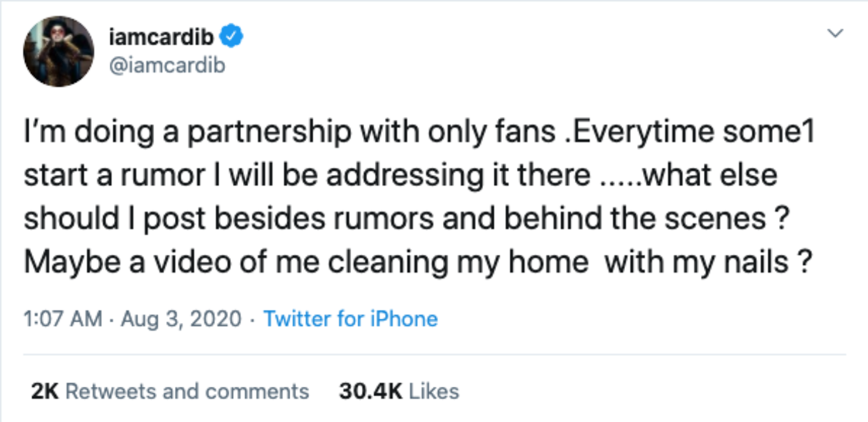Click the divider line above the stats

(435, 355)
